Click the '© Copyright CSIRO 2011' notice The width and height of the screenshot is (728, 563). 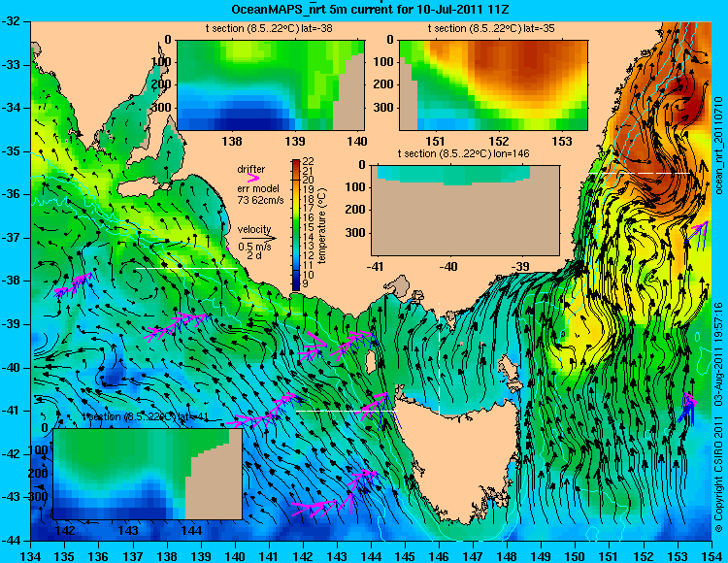coord(719,472)
